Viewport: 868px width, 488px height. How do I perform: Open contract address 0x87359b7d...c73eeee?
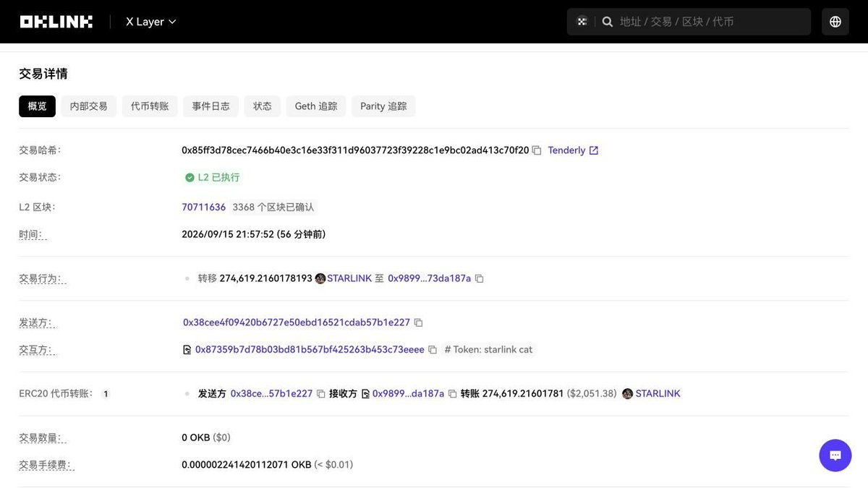click(310, 350)
